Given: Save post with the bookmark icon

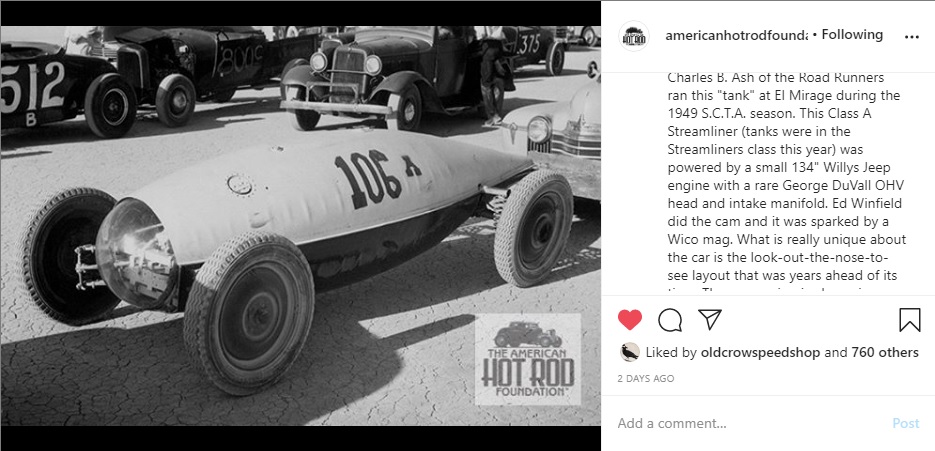Looking at the screenshot, I should click(x=909, y=320).
